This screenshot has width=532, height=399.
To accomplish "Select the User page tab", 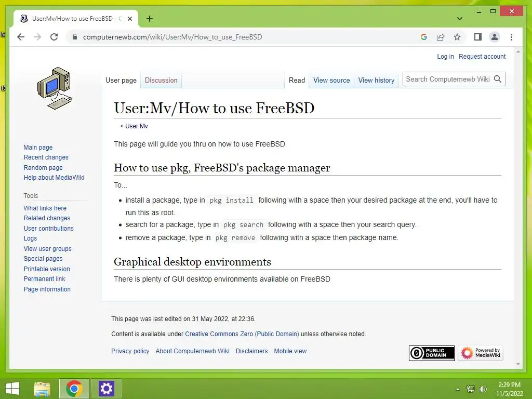I will (121, 81).
